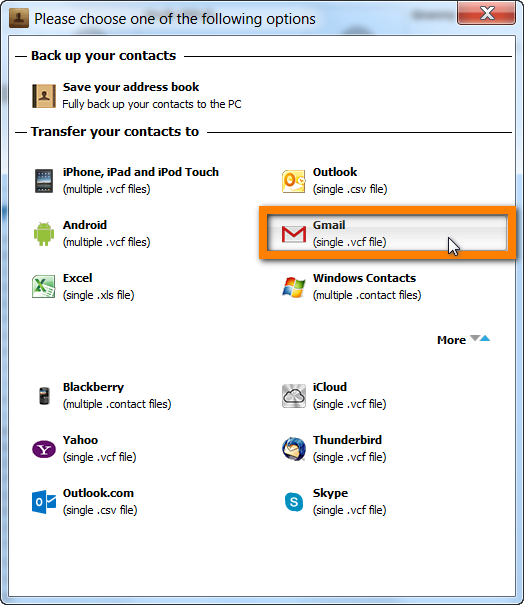Select the iPad device icon
Image resolution: width=524 pixels, height=605 pixels.
coord(44,181)
